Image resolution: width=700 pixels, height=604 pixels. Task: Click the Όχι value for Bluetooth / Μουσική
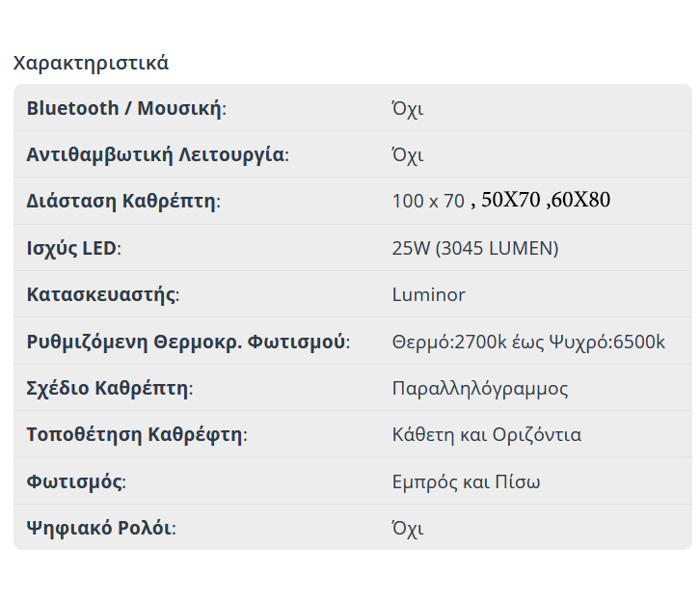[407, 108]
